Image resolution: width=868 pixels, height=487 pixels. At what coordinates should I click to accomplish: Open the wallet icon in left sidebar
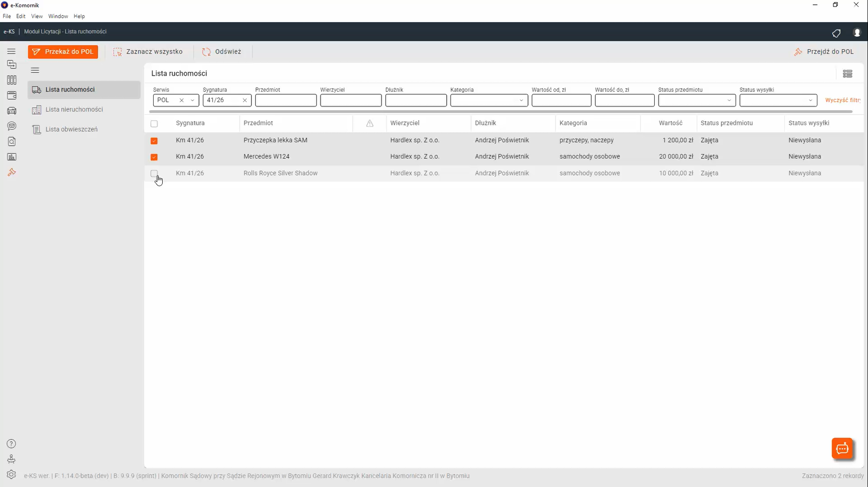click(12, 96)
